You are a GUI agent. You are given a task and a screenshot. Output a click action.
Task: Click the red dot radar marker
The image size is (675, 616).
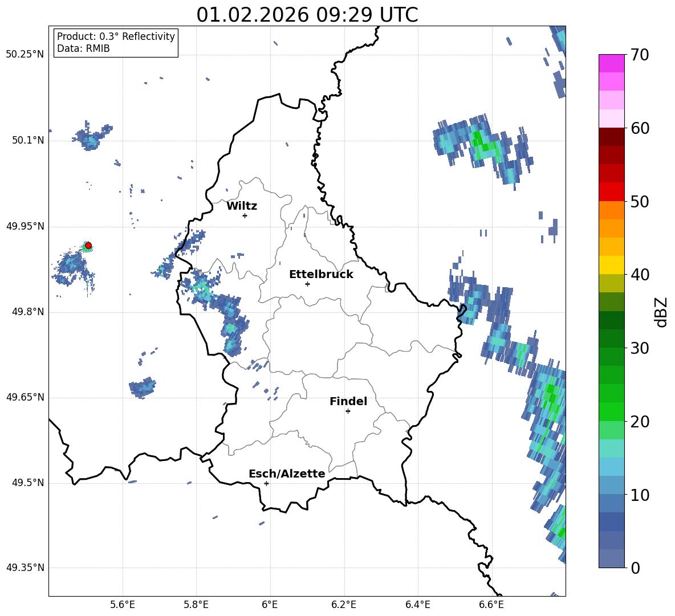(x=88, y=246)
